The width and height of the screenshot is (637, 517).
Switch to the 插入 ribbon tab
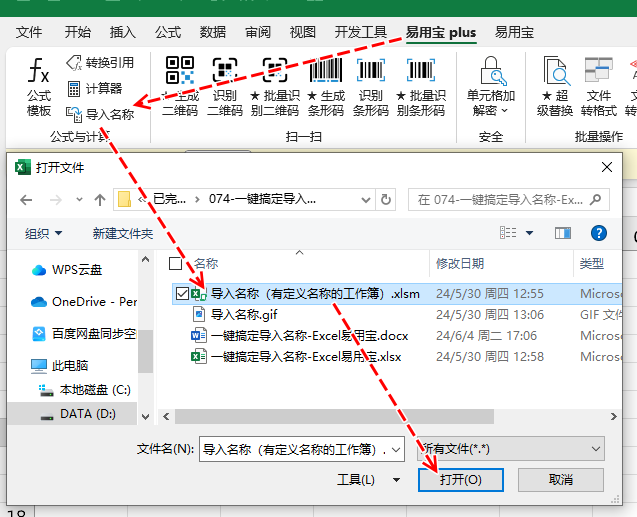coord(123,32)
